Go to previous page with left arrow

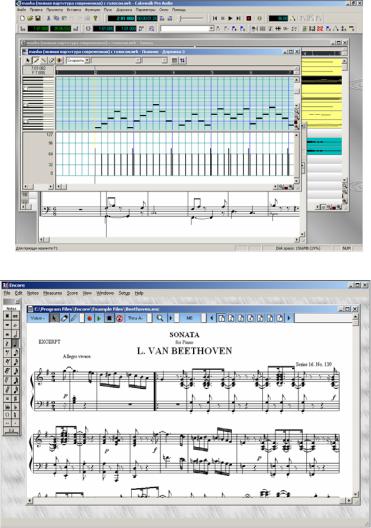coord(211,318)
